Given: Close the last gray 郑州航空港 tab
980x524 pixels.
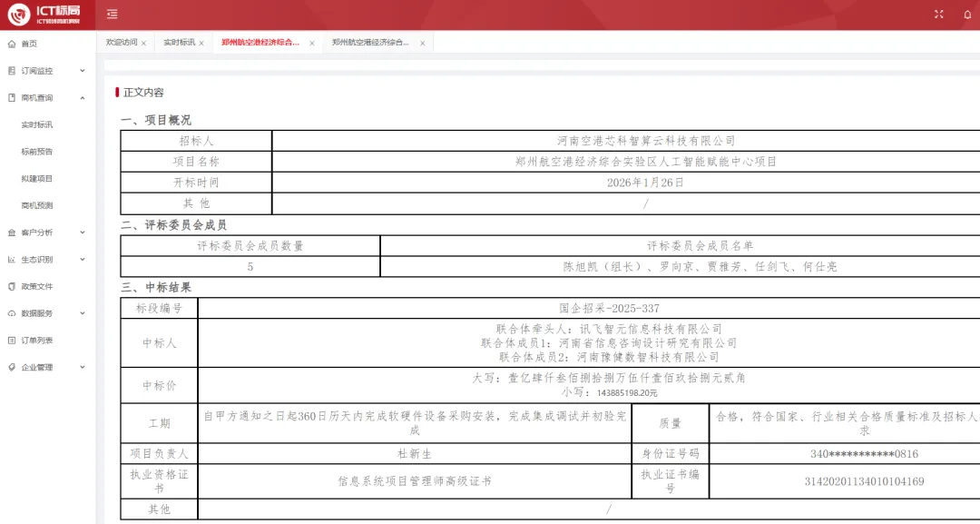Looking at the screenshot, I should pos(423,44).
